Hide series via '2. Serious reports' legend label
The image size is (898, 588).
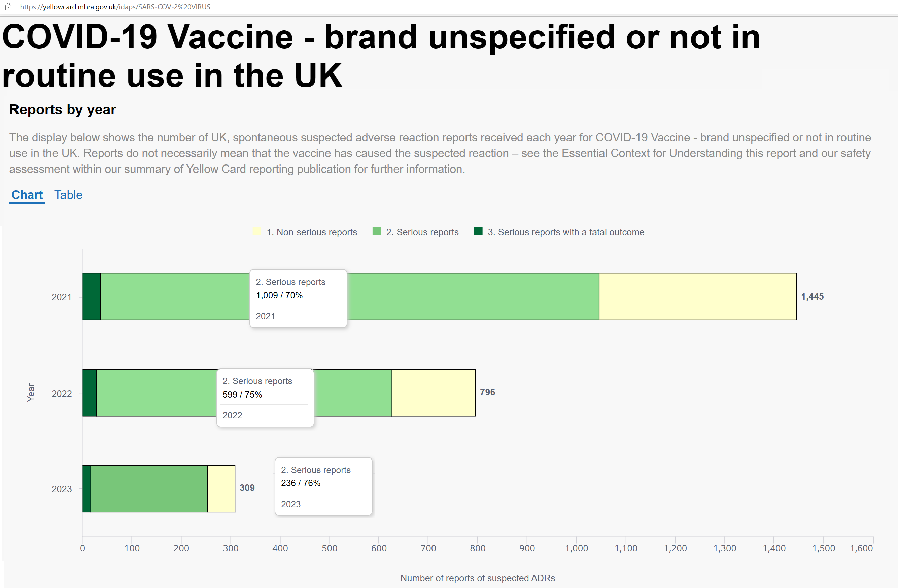pos(422,232)
